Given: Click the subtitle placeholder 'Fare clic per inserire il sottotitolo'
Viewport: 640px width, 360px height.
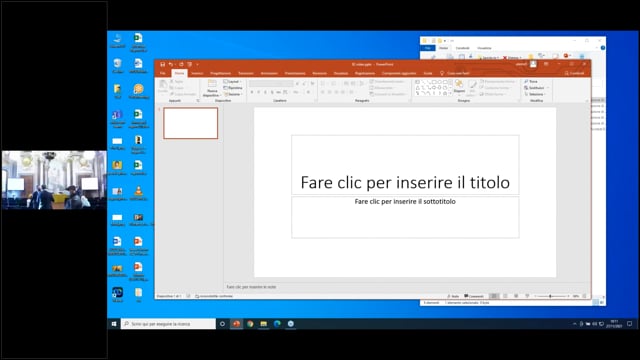Looking at the screenshot, I should point(405,217).
